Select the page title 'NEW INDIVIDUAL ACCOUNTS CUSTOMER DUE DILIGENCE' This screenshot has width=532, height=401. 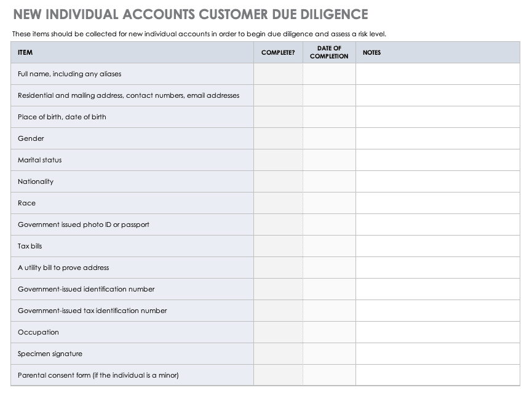[x=191, y=15]
